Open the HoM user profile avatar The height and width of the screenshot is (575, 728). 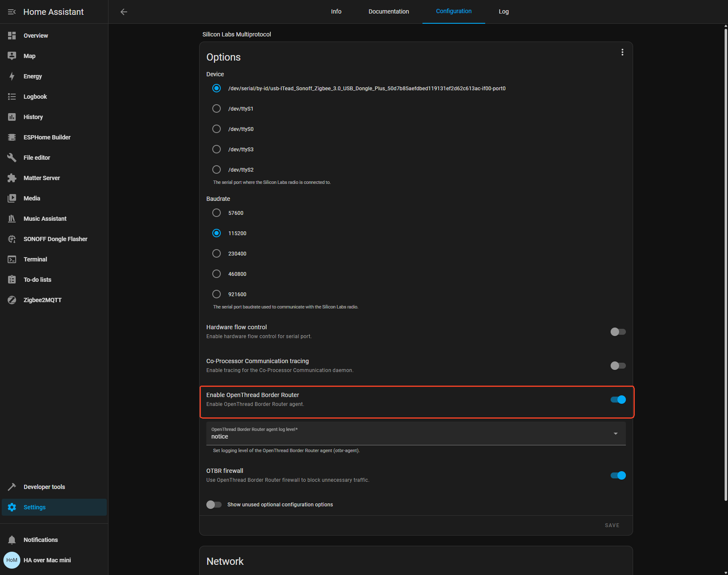pos(12,560)
